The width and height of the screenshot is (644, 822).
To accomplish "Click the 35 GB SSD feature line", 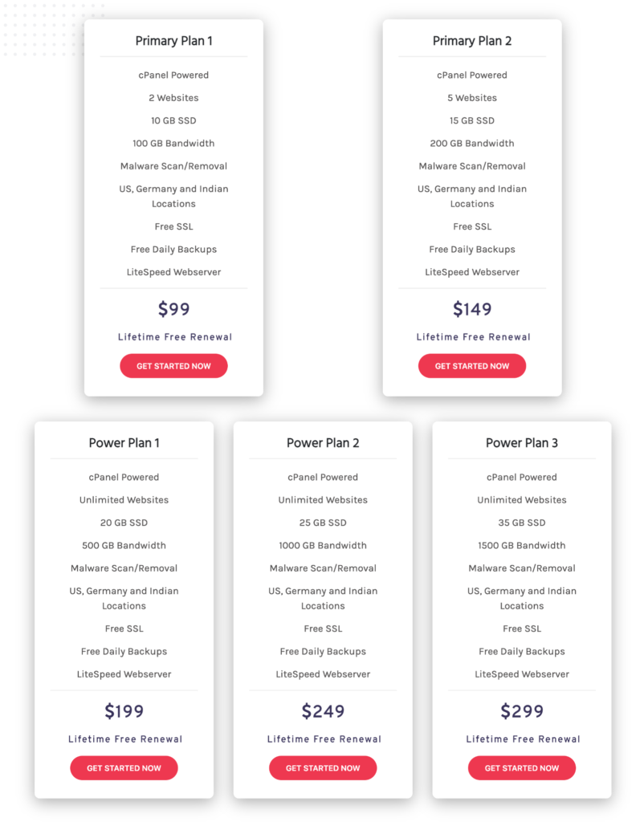I will click(522, 523).
